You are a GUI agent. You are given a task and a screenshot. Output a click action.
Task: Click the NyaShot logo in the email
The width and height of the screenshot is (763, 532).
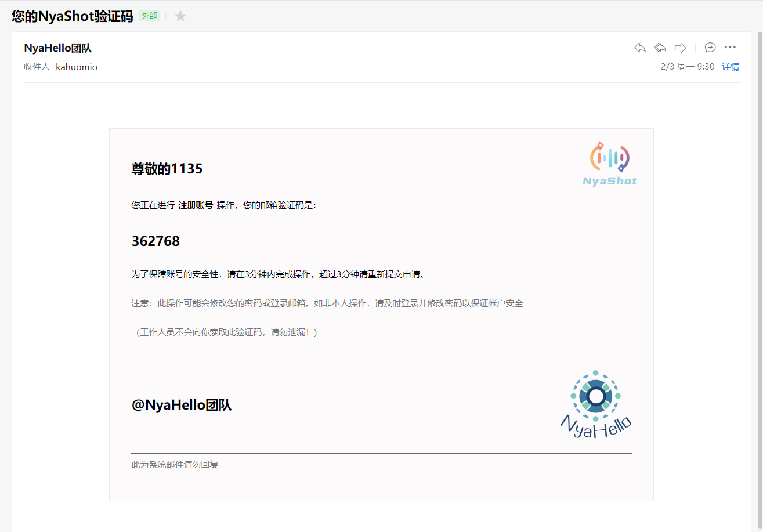pos(610,164)
